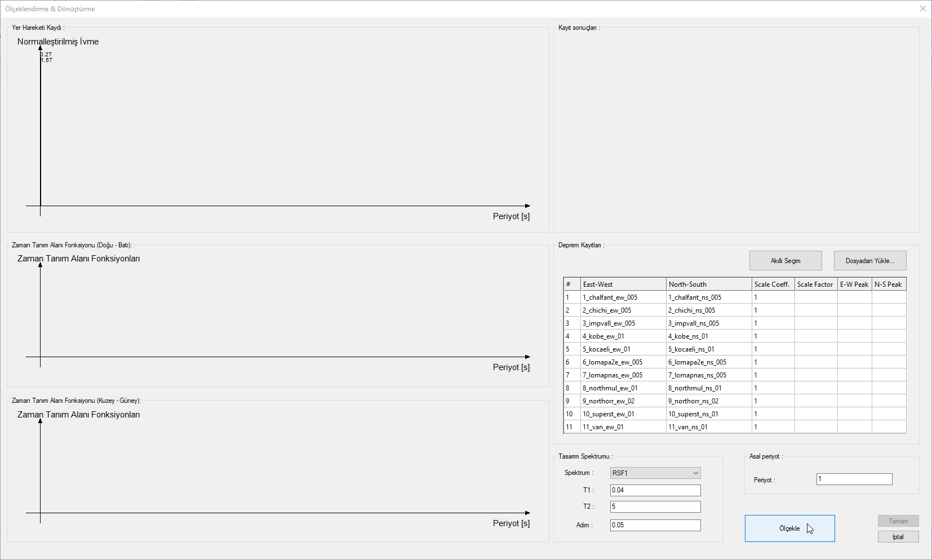932x560 pixels.
Task: Select the 8_northmul_ew_01 record
Action: tap(623, 388)
